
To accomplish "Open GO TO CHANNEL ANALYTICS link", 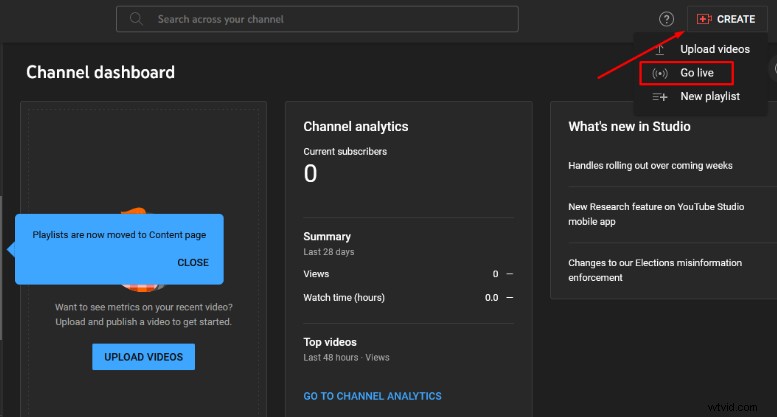I will [x=372, y=396].
